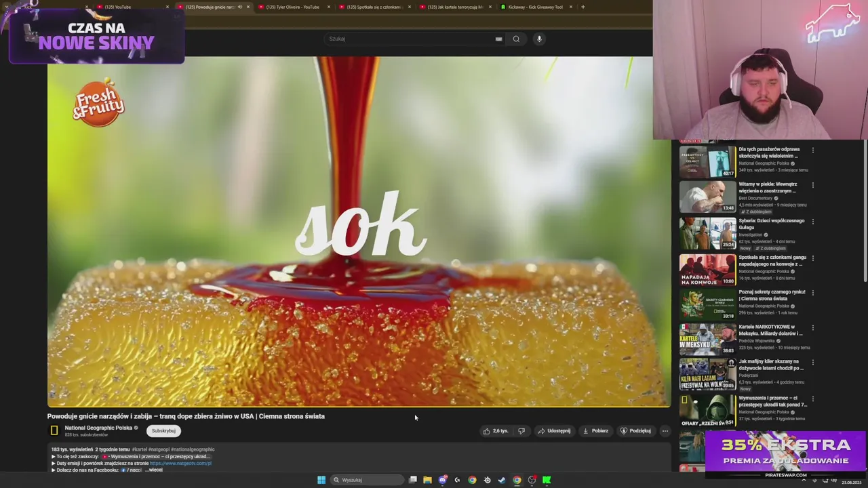The height and width of the screenshot is (488, 868).
Task: Start voice search with the microphone icon
Action: click(539, 39)
